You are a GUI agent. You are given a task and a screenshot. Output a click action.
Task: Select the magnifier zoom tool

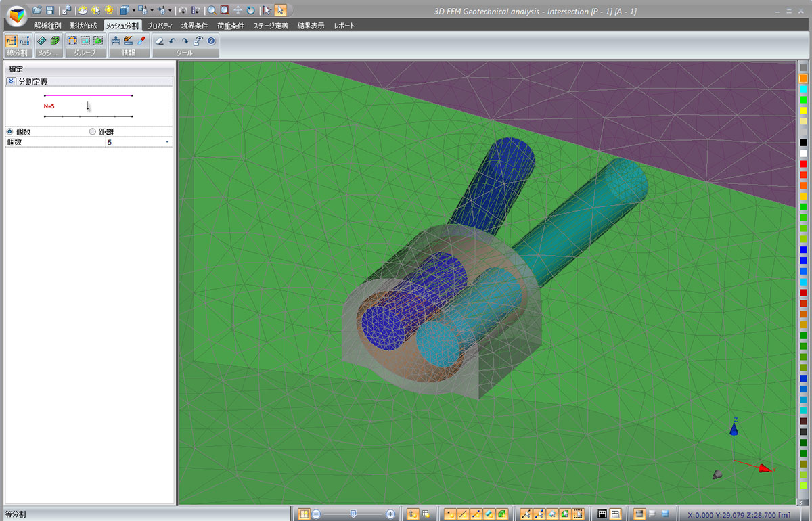point(212,10)
